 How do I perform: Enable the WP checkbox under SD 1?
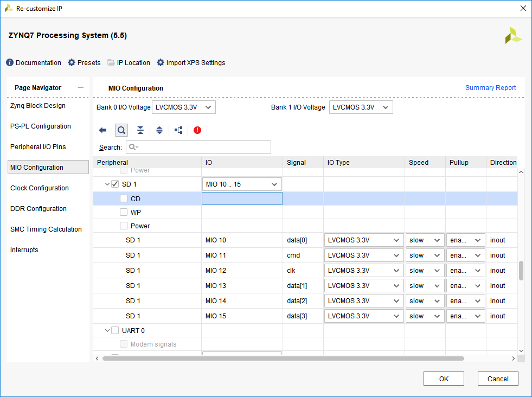click(x=124, y=212)
